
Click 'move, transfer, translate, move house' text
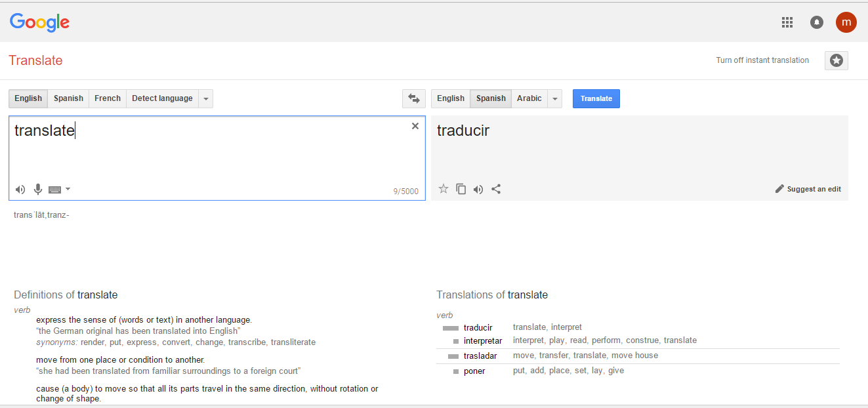pos(585,356)
